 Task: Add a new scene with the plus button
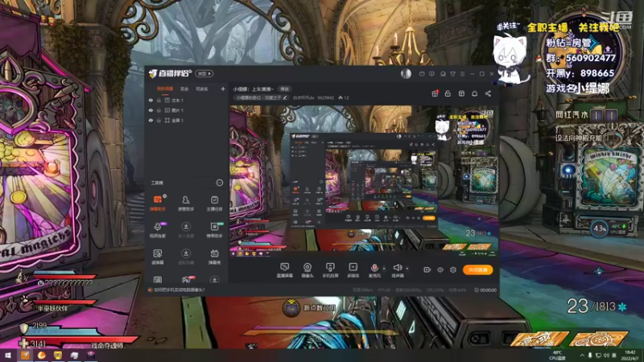point(223,88)
